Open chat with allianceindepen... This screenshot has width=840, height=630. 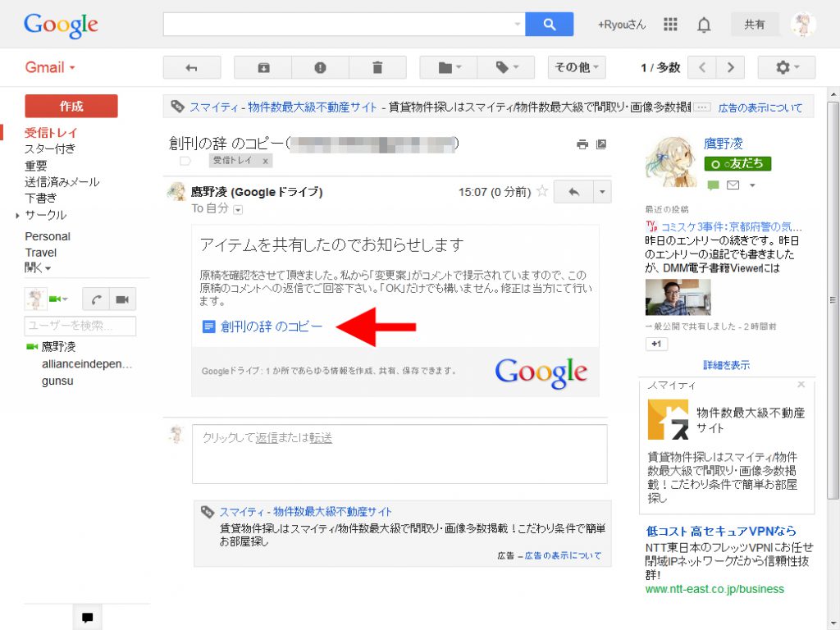pos(87,364)
